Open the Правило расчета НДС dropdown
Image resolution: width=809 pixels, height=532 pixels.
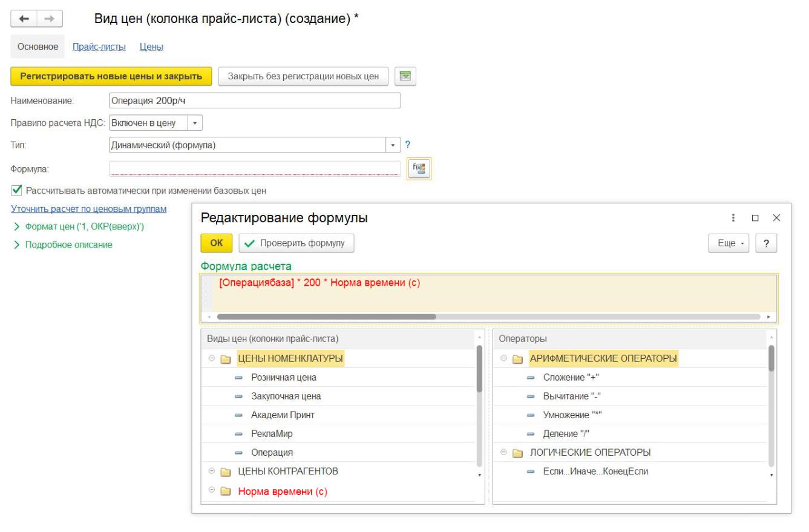[195, 123]
